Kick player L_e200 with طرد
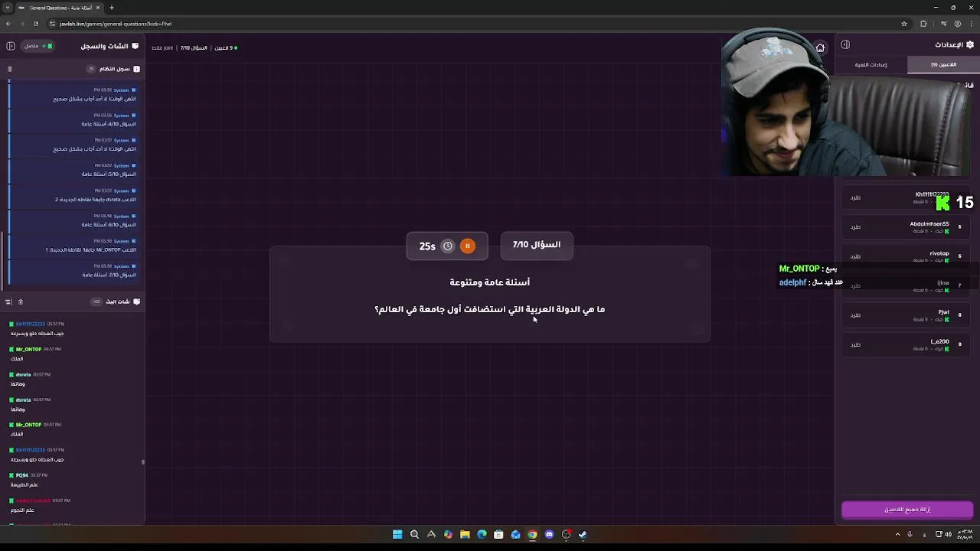 tap(855, 344)
